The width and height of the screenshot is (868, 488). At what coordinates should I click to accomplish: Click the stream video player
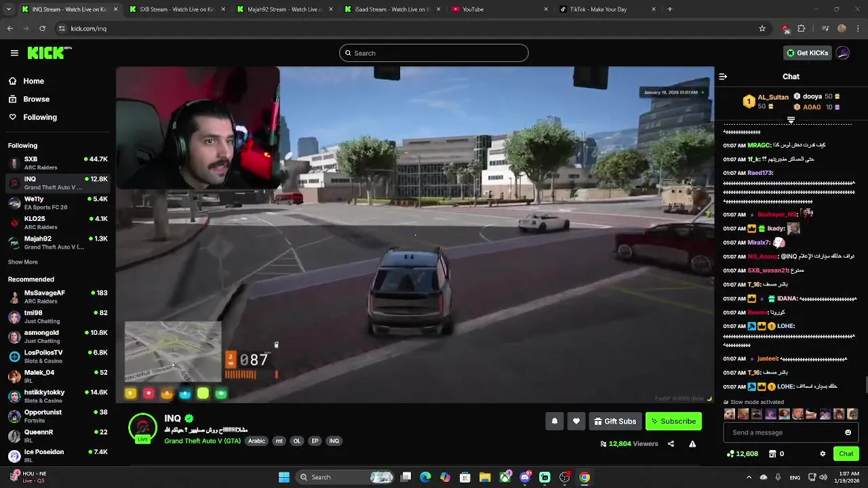tap(415, 235)
